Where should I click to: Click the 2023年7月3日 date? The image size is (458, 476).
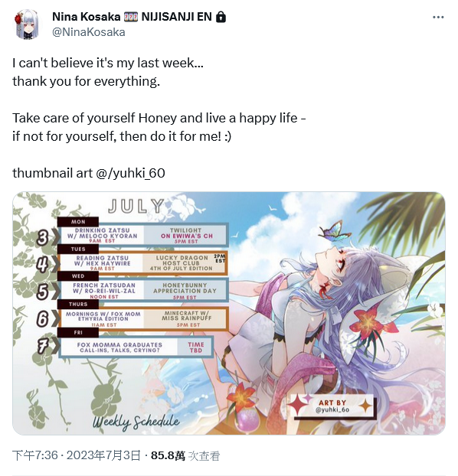tap(103, 455)
